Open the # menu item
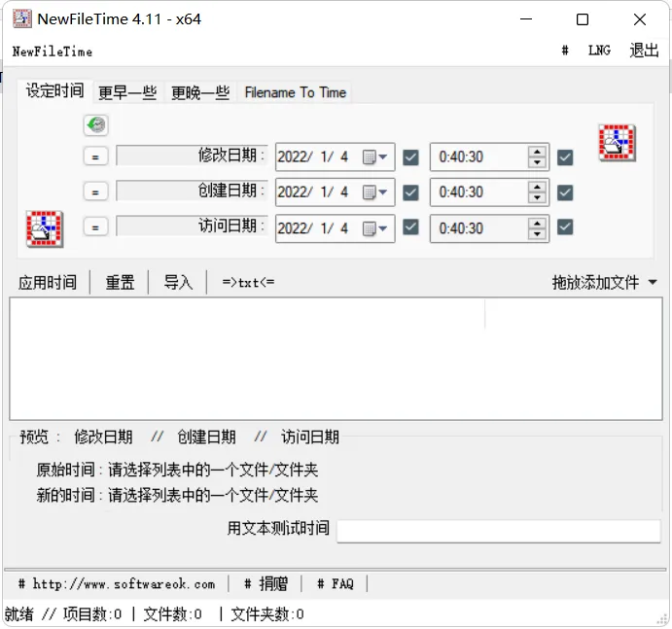 [565, 51]
